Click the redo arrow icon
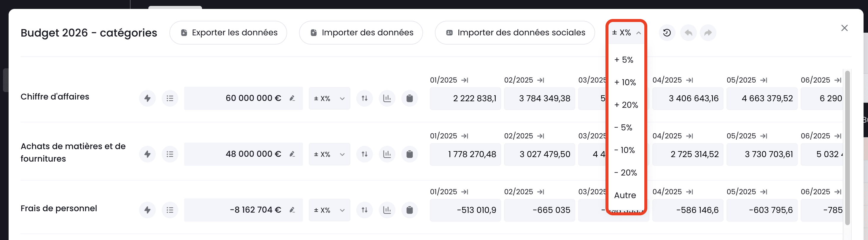Viewport: 868px width, 240px height. click(x=708, y=33)
